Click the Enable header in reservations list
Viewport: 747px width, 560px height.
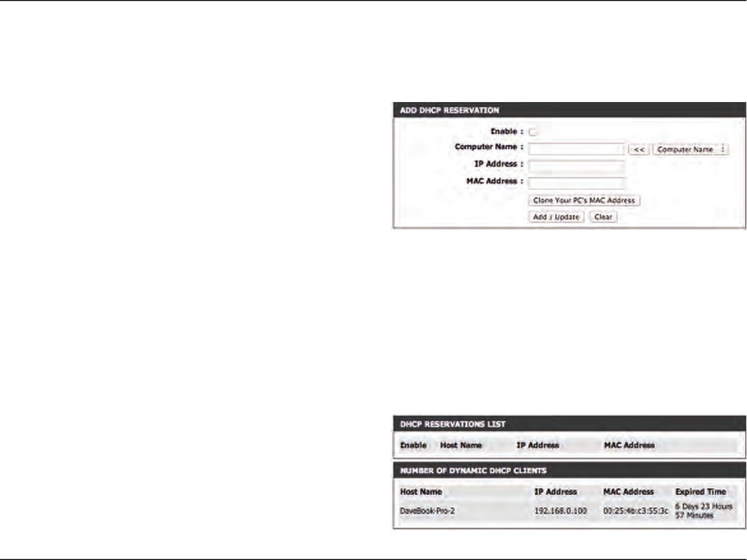tap(413, 445)
